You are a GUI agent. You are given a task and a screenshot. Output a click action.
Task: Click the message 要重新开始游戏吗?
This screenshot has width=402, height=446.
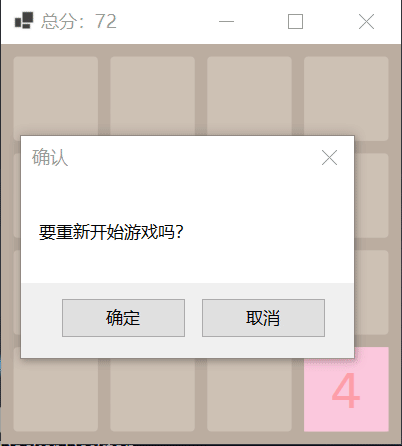click(x=111, y=232)
